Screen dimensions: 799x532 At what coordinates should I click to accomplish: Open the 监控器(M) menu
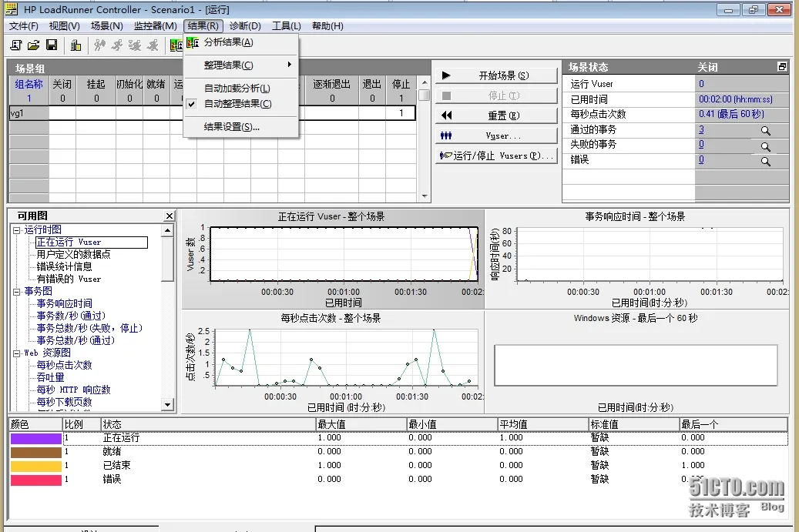(x=156, y=26)
